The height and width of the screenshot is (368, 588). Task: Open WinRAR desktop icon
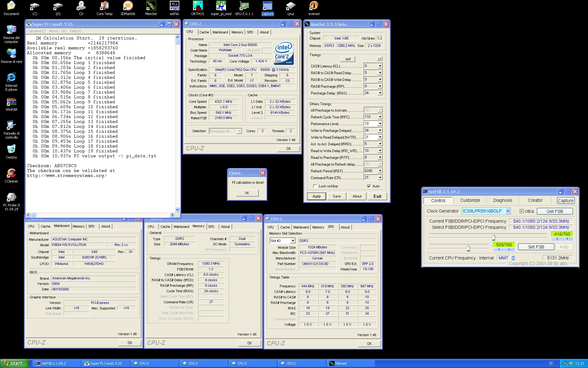pyautogui.click(x=11, y=104)
